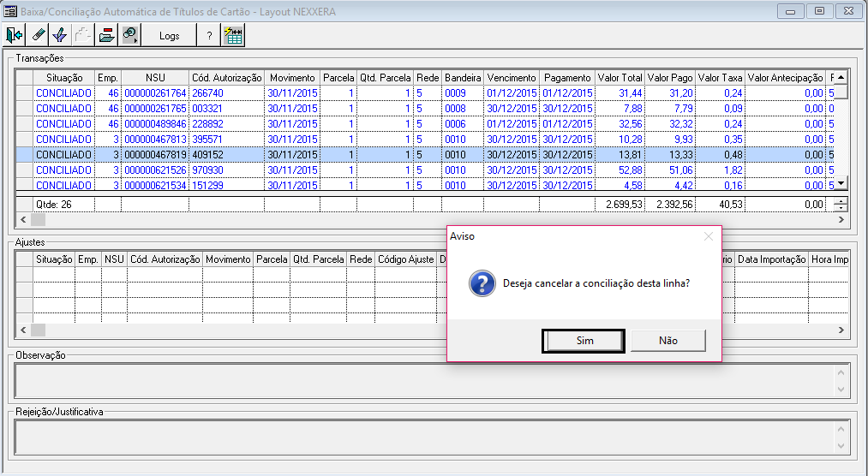Click inside the Observação text box

pyautogui.click(x=424, y=380)
